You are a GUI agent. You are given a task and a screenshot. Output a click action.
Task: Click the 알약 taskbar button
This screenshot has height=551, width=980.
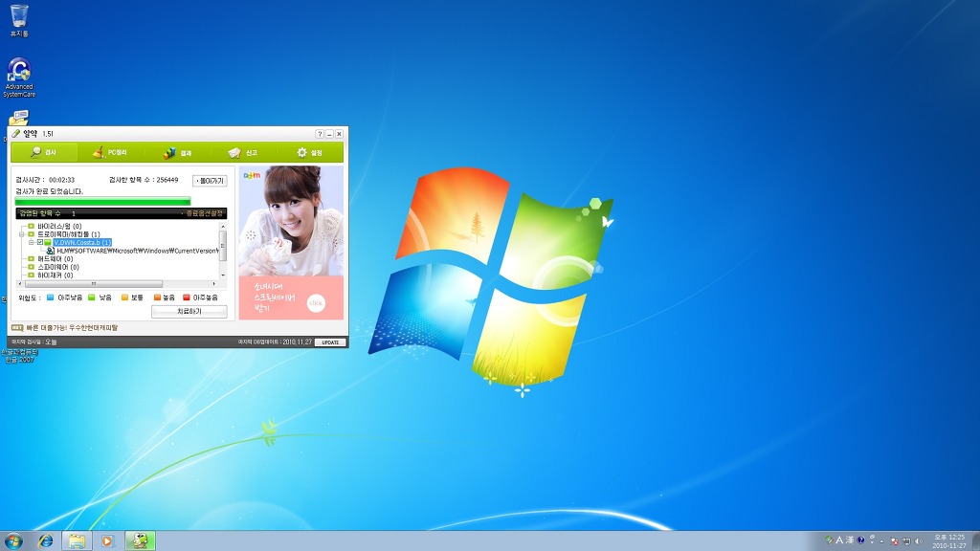[x=140, y=541]
